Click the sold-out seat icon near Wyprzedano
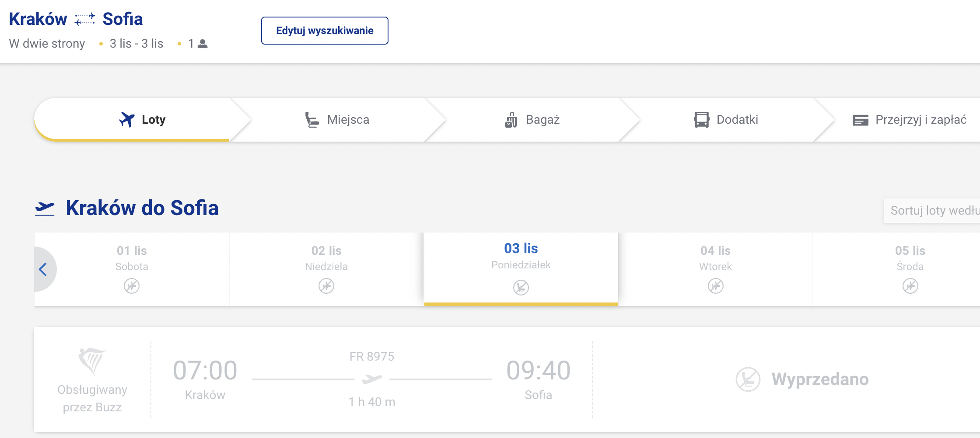Viewport: 980px width, 438px height. [748, 379]
